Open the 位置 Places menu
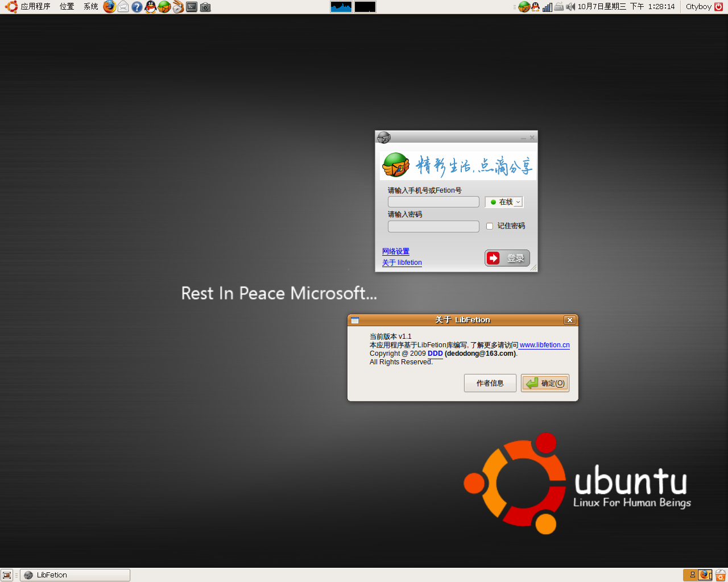Viewport: 728px width, 582px height. click(67, 7)
